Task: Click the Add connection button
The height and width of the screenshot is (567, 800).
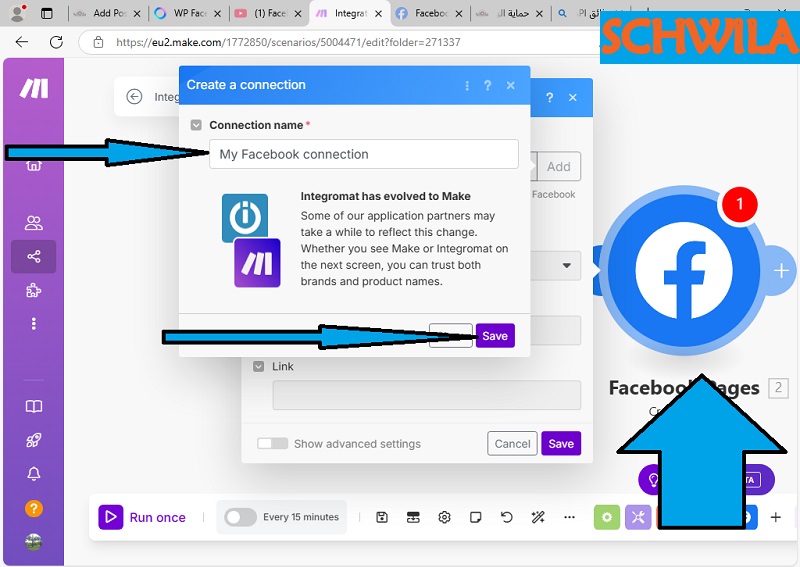Action: (559, 166)
